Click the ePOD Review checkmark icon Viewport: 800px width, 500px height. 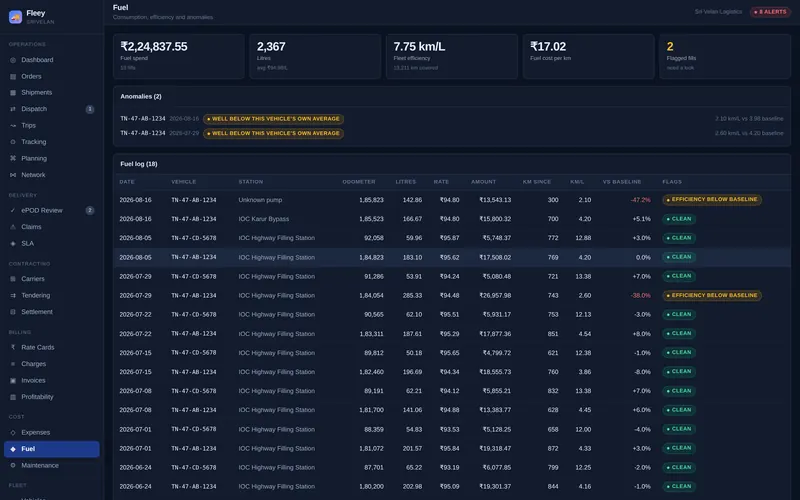[x=13, y=210]
